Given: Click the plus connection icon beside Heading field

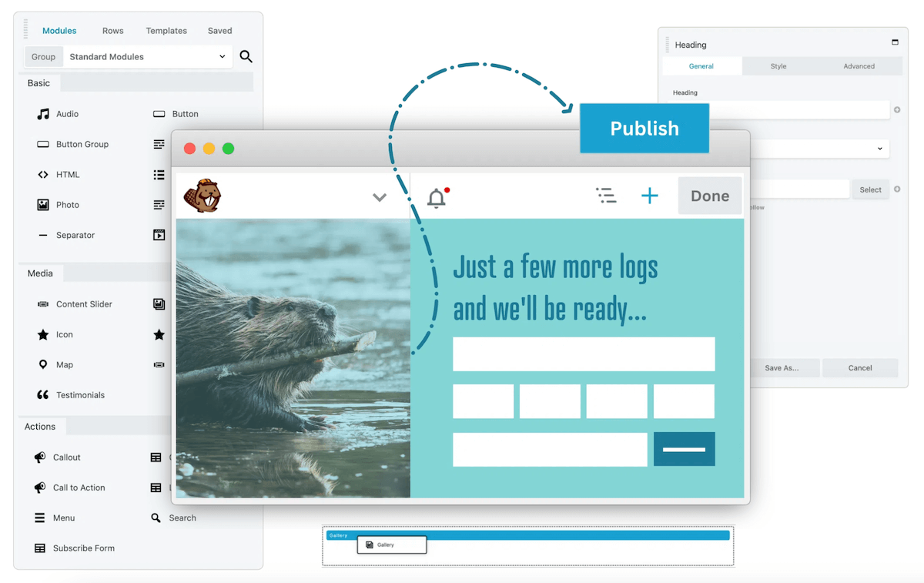Looking at the screenshot, I should pyautogui.click(x=897, y=110).
